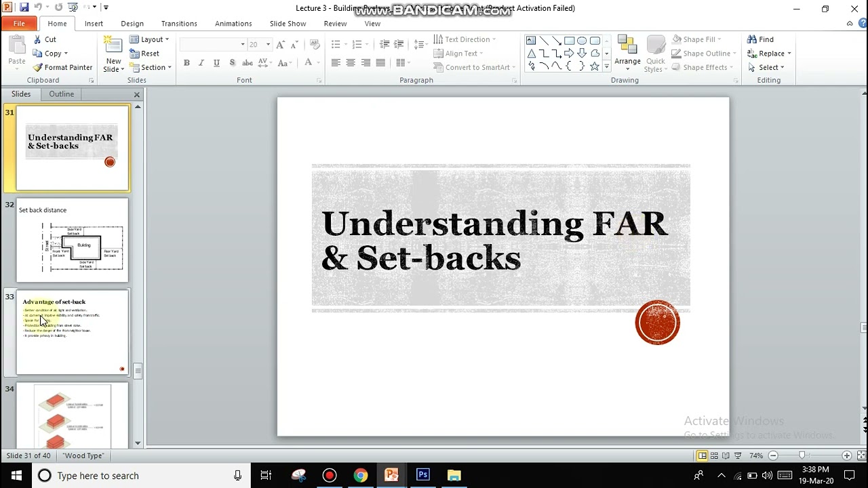Screen dimensions: 868x488
Task: Select slide 32 thumbnail in Slides pane
Action: pos(72,239)
